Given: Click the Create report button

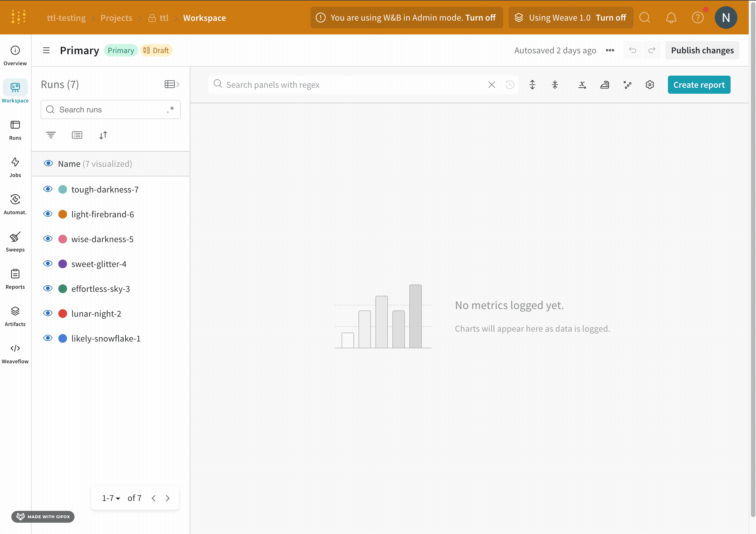Looking at the screenshot, I should click(x=699, y=85).
